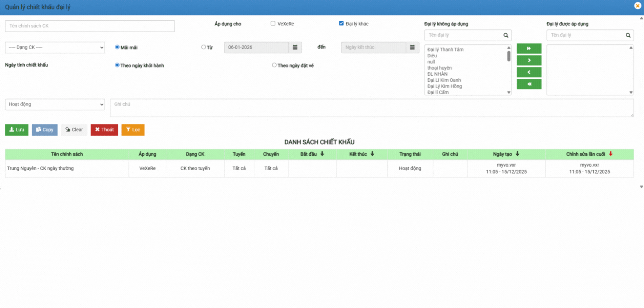Click the start date calendar icon
The height and width of the screenshot is (308, 644).
295,47
